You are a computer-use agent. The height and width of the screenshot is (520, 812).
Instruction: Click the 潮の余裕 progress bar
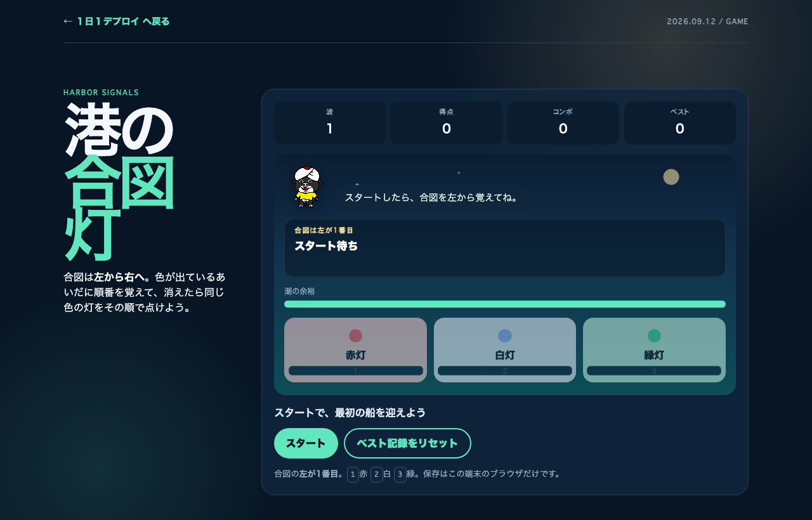pos(505,304)
